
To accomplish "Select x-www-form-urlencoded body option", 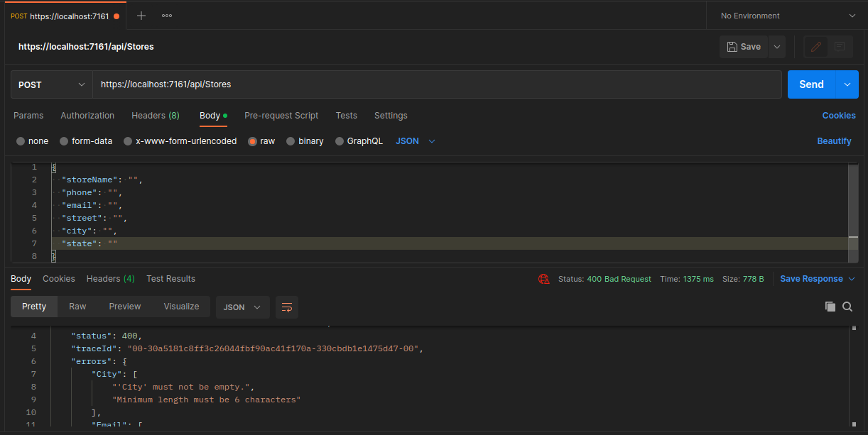I will click(180, 141).
